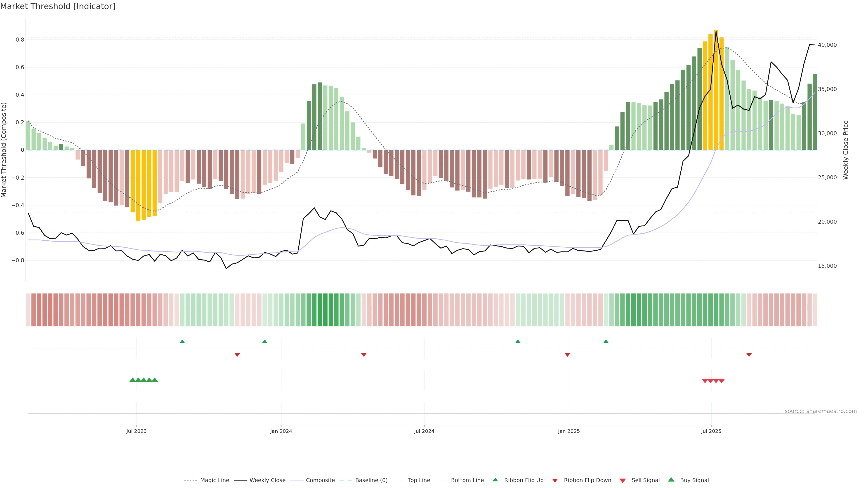This screenshot has height=488, width=868.
Task: Click the Ribbon Flip Down legend triangle
Action: coord(555,481)
